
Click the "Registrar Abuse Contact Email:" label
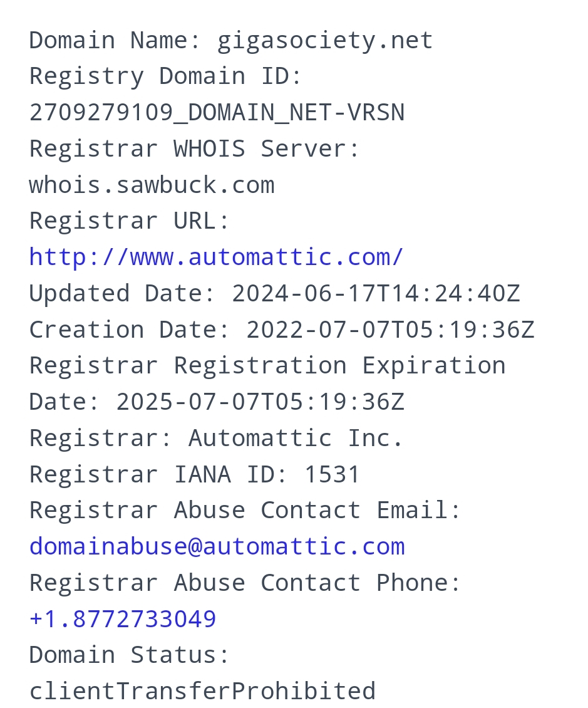pyautogui.click(x=245, y=510)
